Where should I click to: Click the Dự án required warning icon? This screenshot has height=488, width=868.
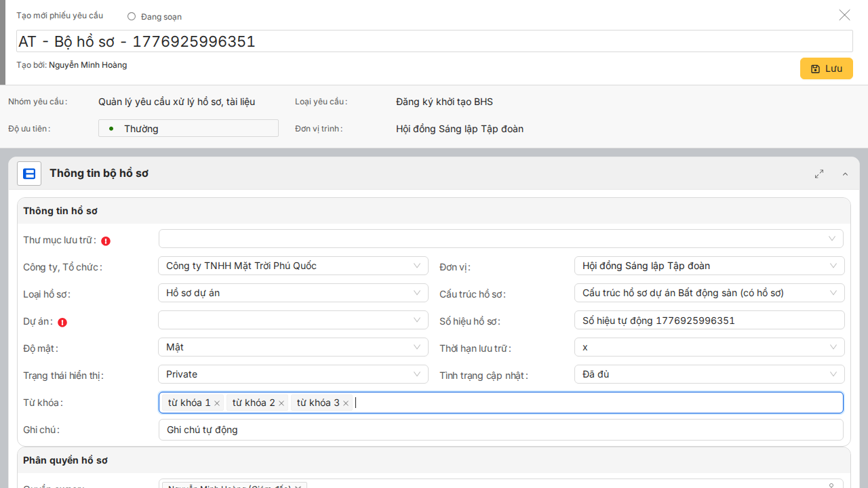(62, 323)
